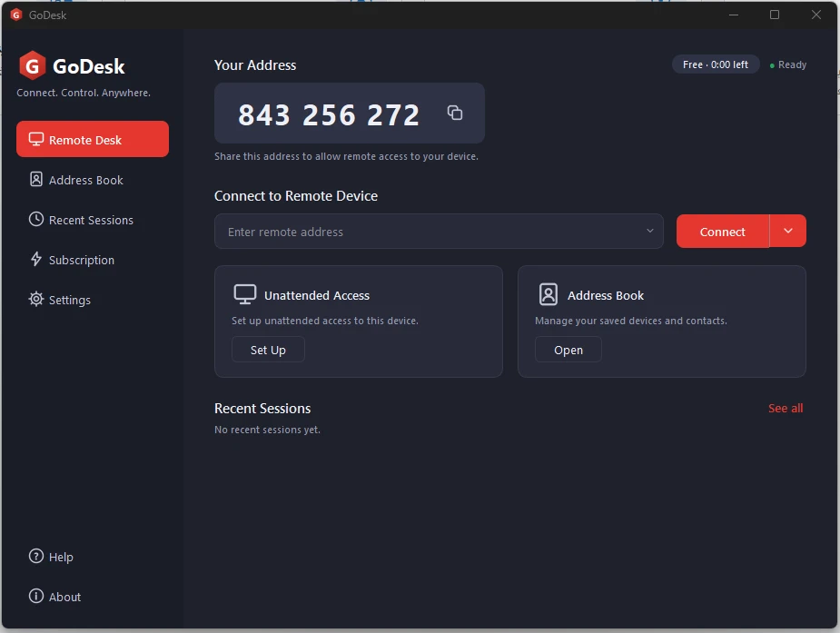
Task: Click the clock icon for Recent Sessions
Action: (36, 219)
